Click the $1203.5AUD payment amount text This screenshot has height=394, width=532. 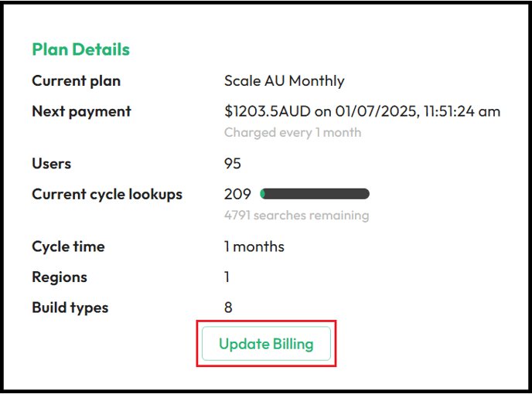pos(268,111)
